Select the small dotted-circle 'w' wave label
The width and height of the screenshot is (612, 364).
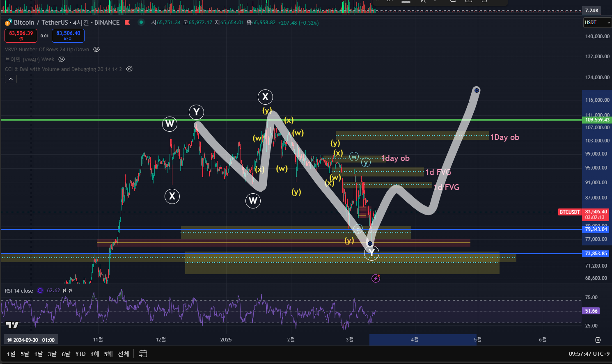pos(354,157)
